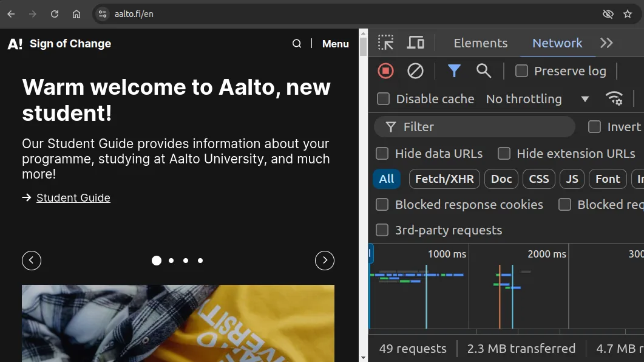Open the network request filter bar
Viewport: 644px width, 362px height.
coord(454,71)
